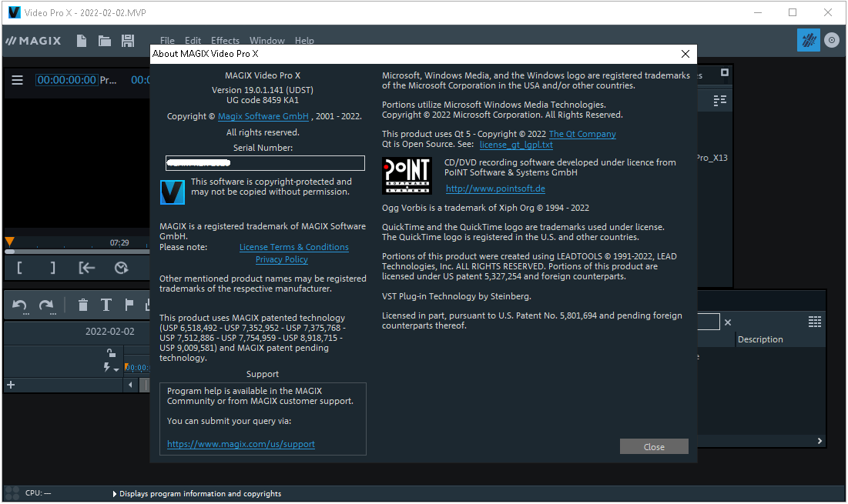Undo the last action
Image resolution: width=848 pixels, height=504 pixels.
(20, 305)
